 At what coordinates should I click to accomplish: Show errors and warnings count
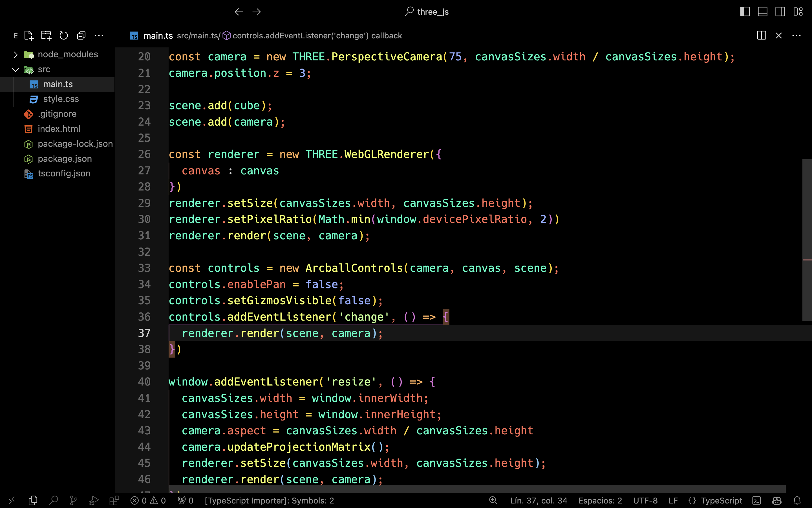(148, 501)
